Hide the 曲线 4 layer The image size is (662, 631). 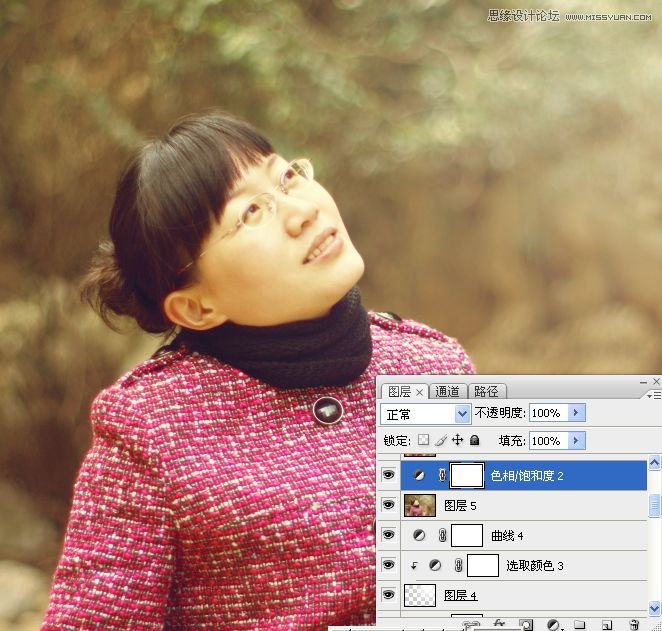click(388, 535)
